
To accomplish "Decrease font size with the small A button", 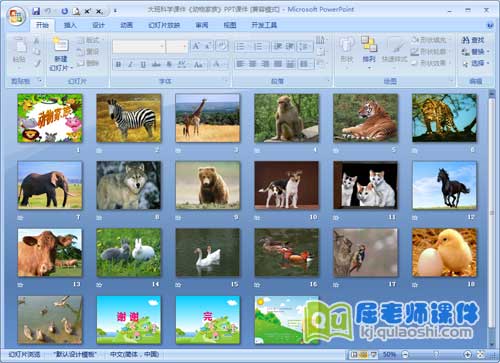I will (208, 46).
